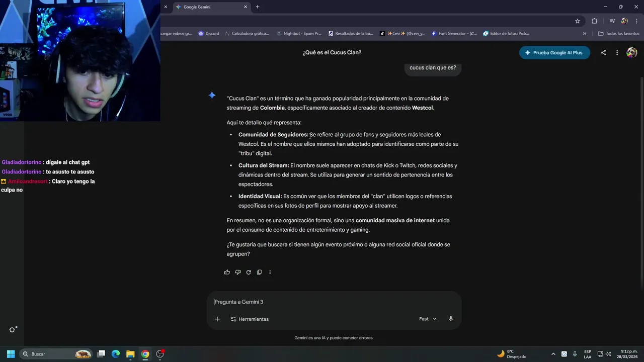Dislike the response with thumbs down
This screenshot has width=644, height=362.
click(238, 272)
